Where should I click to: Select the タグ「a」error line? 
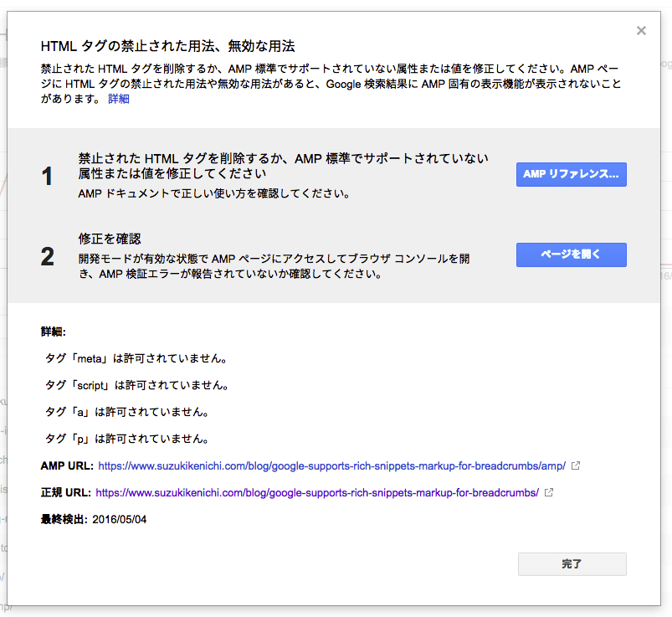point(126,412)
